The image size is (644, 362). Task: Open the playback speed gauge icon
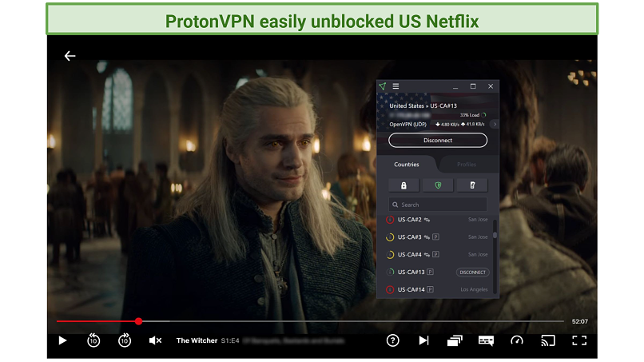pos(517,340)
